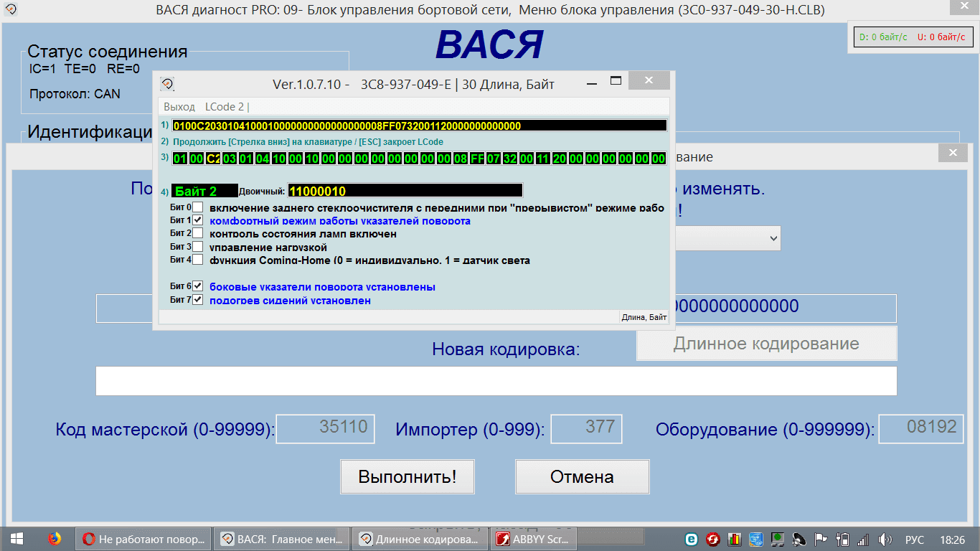Image resolution: width=980 pixels, height=551 pixels.
Task: Click the "комфортный режим работы указателей поворота" label
Action: coord(340,221)
